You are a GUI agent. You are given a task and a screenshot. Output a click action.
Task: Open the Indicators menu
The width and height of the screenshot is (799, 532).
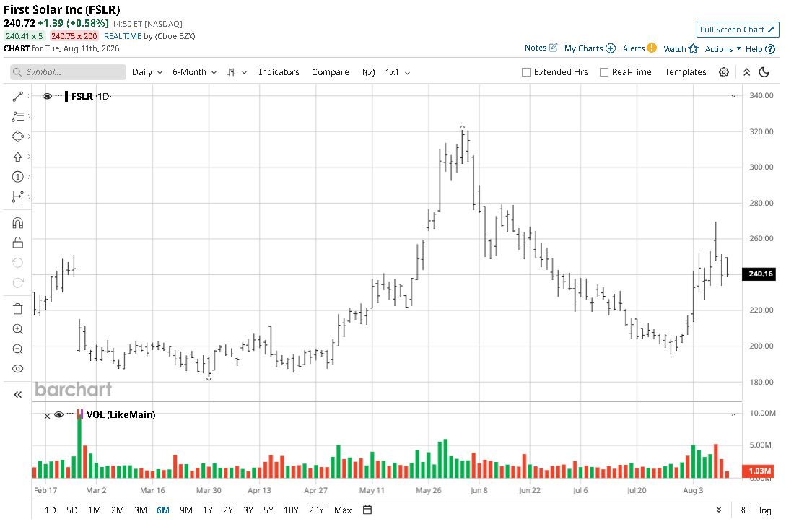point(279,72)
